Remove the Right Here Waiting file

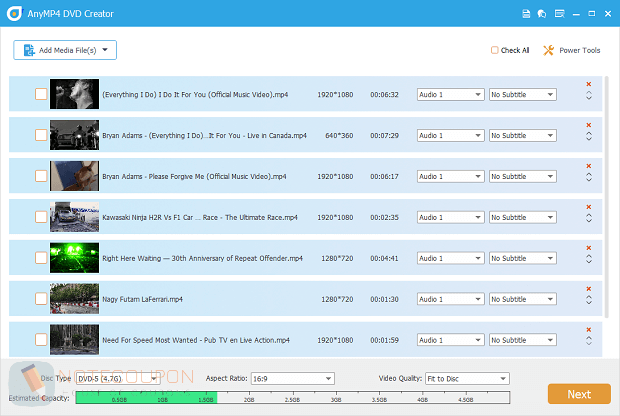point(588,248)
